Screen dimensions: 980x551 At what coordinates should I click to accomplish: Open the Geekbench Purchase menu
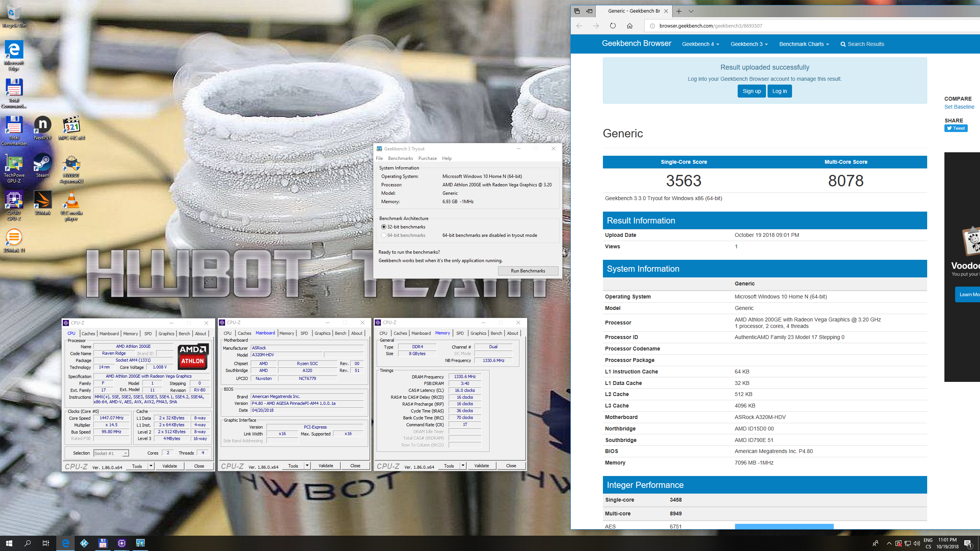(427, 158)
